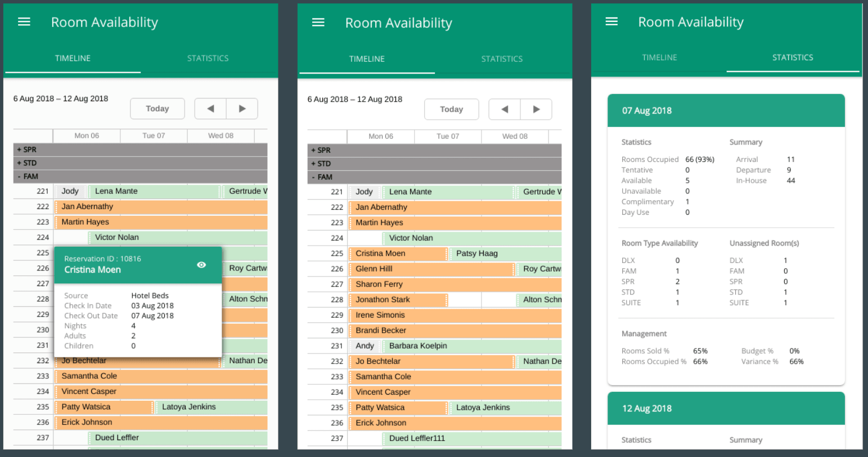Switch to the Timeline tab
The width and height of the screenshot is (868, 457).
659,57
